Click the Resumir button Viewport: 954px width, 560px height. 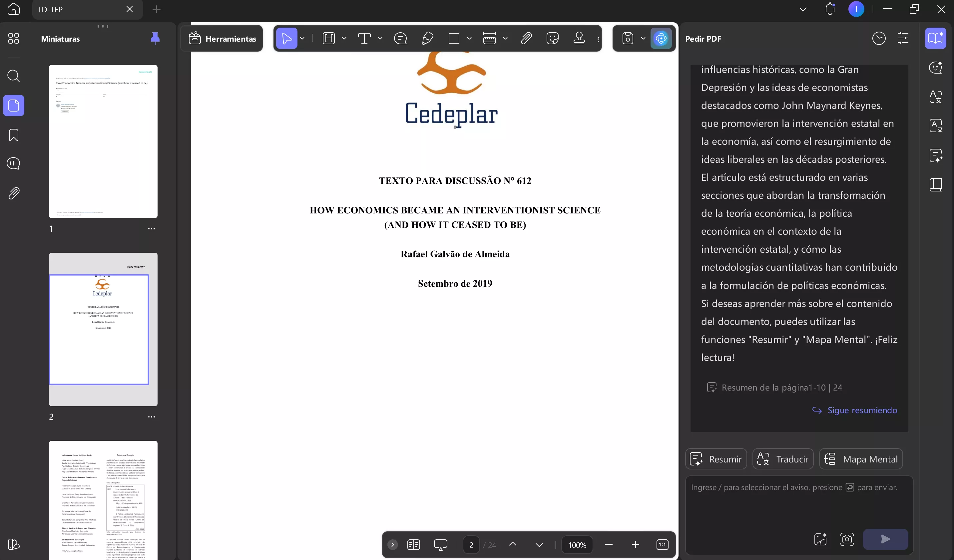tap(716, 459)
